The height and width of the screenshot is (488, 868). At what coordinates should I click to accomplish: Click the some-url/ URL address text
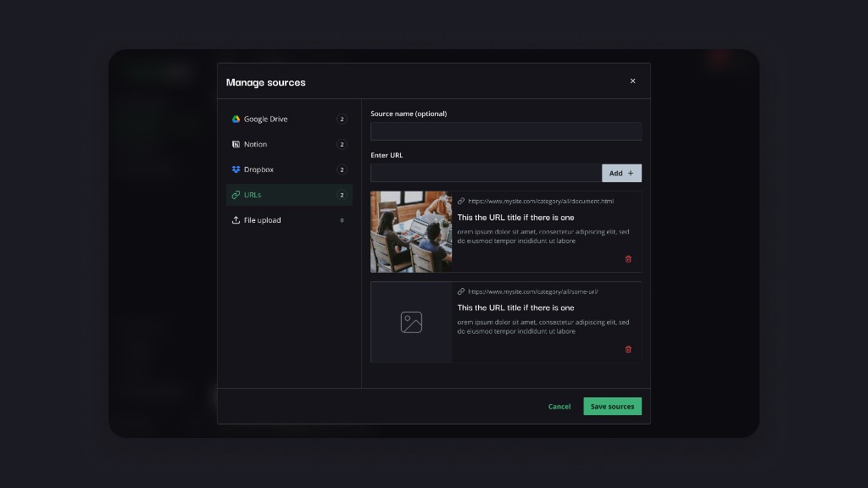533,291
